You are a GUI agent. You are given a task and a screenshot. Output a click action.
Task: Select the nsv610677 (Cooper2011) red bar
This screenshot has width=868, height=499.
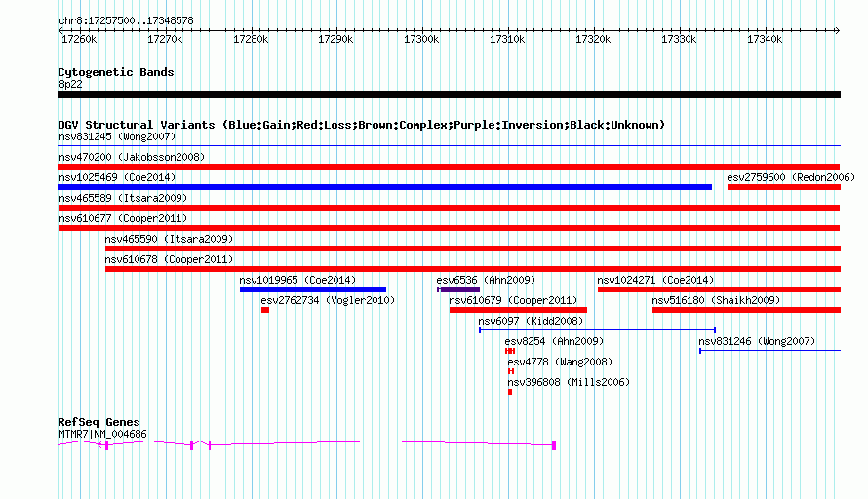point(449,228)
